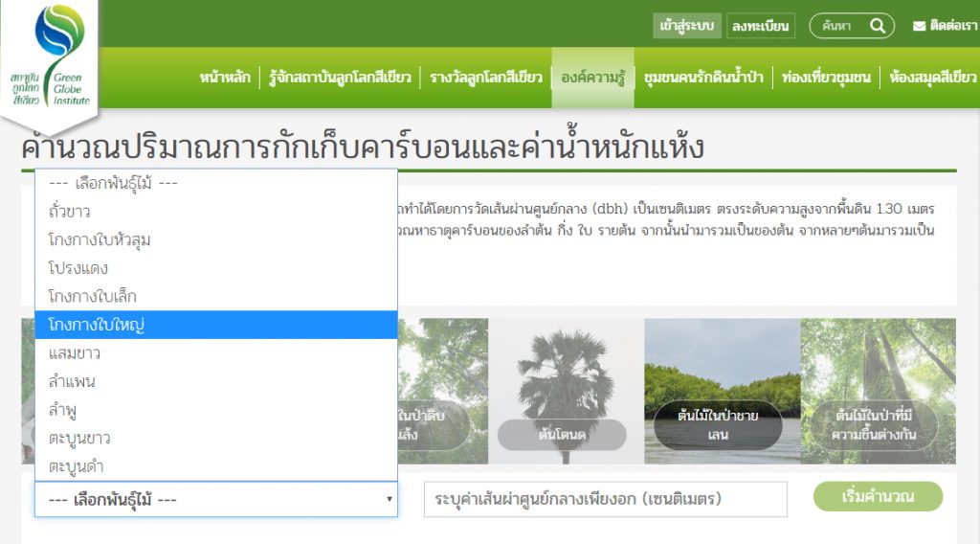Click the envelope contact icon
Image resolution: width=980 pixels, height=544 pixels.
tap(919, 26)
